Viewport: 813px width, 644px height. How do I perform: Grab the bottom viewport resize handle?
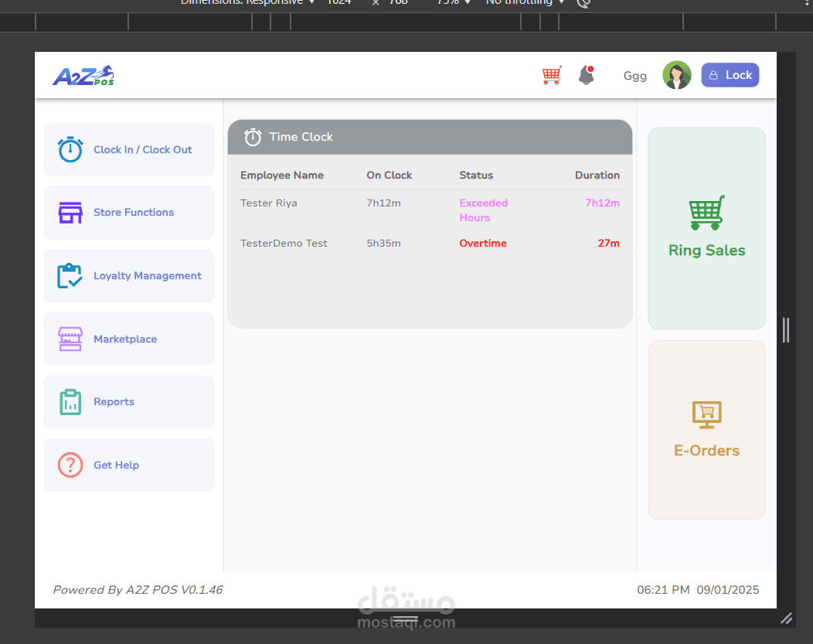pyautogui.click(x=406, y=618)
